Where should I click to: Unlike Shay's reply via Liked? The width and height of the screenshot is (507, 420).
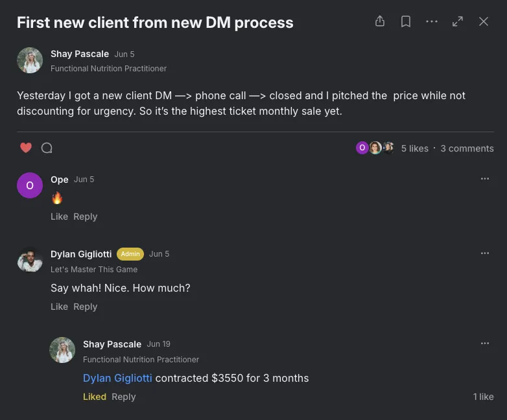95,397
